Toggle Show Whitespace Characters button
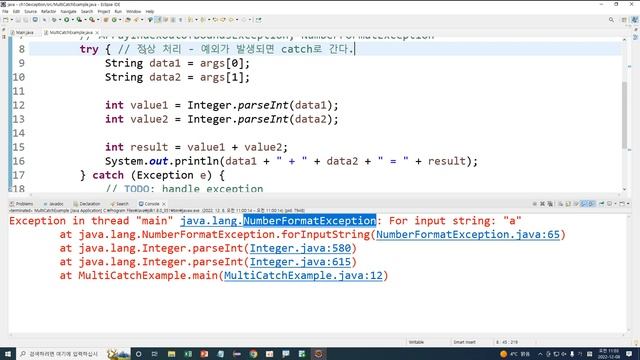Screen dimensions: 640x360 click(x=180, y=20)
